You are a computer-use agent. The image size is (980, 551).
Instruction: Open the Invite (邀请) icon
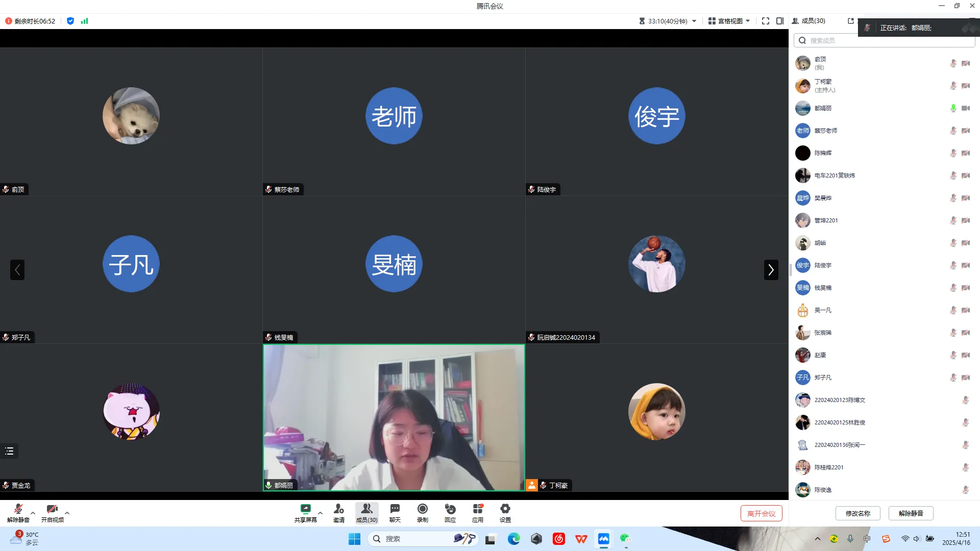pos(338,509)
